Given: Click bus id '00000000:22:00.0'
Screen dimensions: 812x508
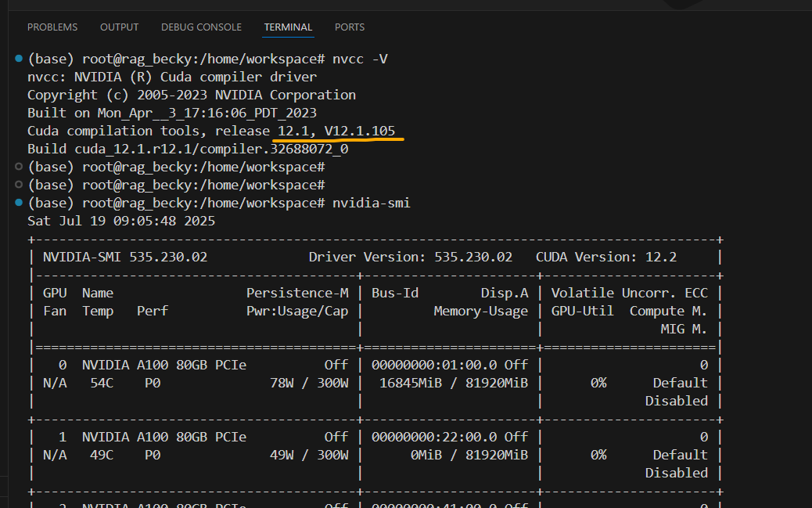Looking at the screenshot, I should click(434, 437).
